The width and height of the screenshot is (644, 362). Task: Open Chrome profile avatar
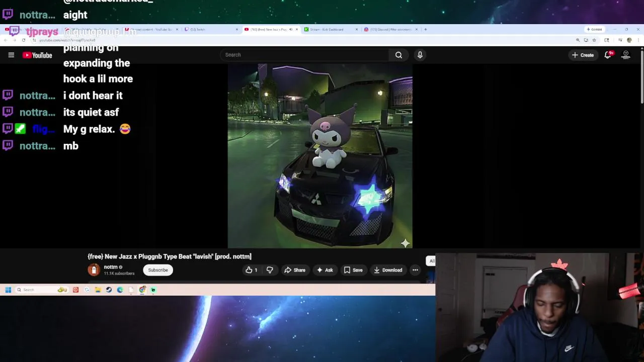point(629,40)
